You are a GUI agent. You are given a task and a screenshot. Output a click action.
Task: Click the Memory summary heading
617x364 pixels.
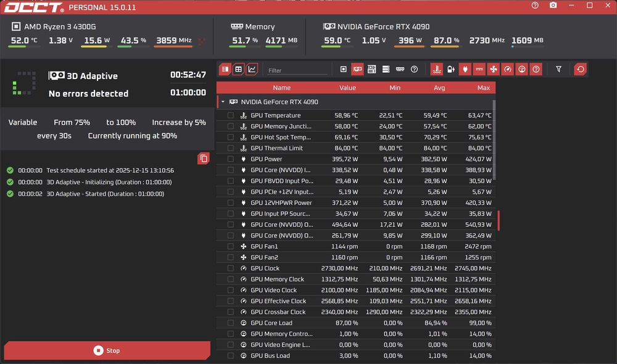pyautogui.click(x=260, y=27)
